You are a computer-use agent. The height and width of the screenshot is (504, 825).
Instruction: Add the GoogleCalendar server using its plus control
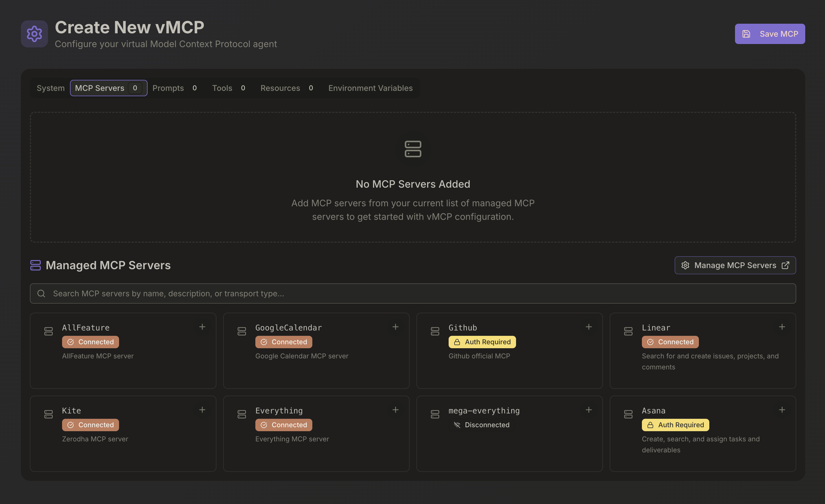coord(395,326)
